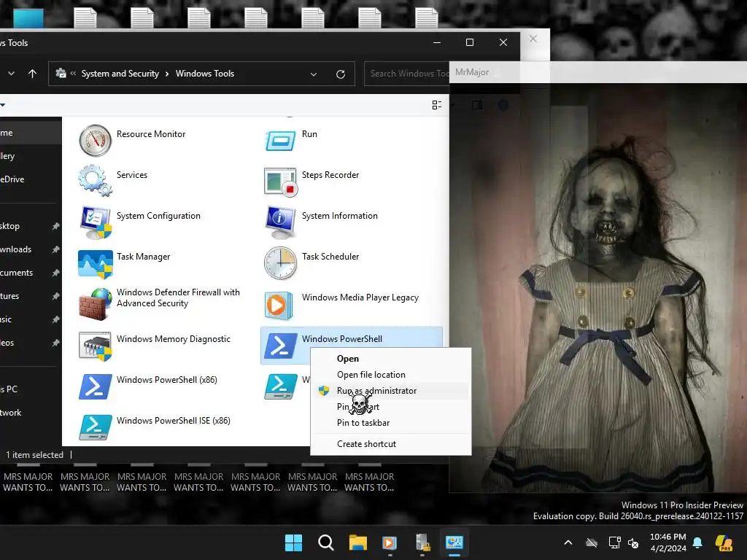Select Resource Monitor label
The height and width of the screenshot is (560, 747).
click(151, 134)
